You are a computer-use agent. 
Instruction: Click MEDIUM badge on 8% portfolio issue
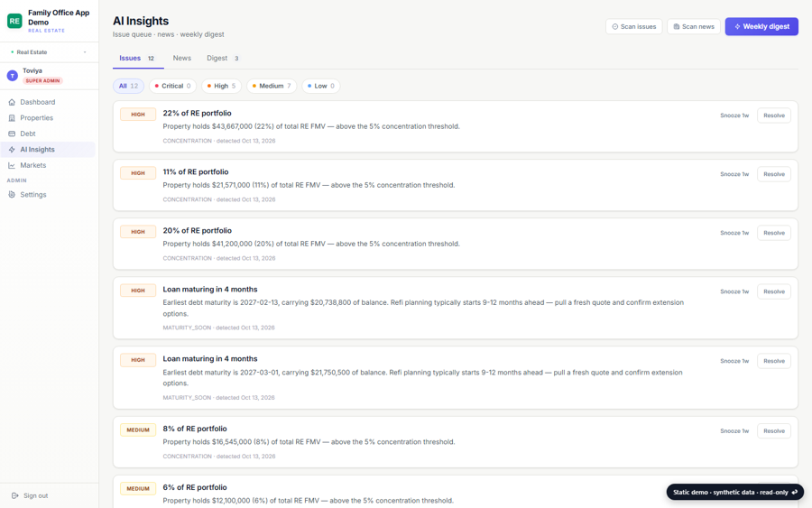point(138,429)
